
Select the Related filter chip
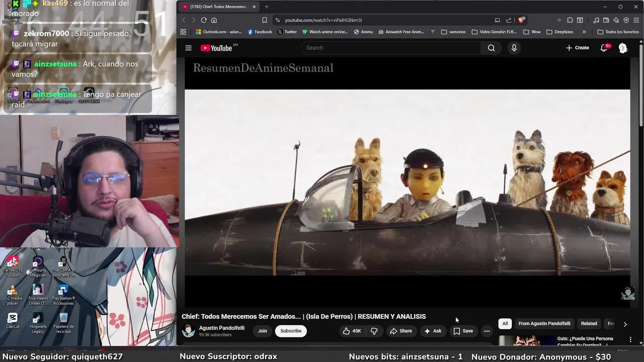coord(589,324)
